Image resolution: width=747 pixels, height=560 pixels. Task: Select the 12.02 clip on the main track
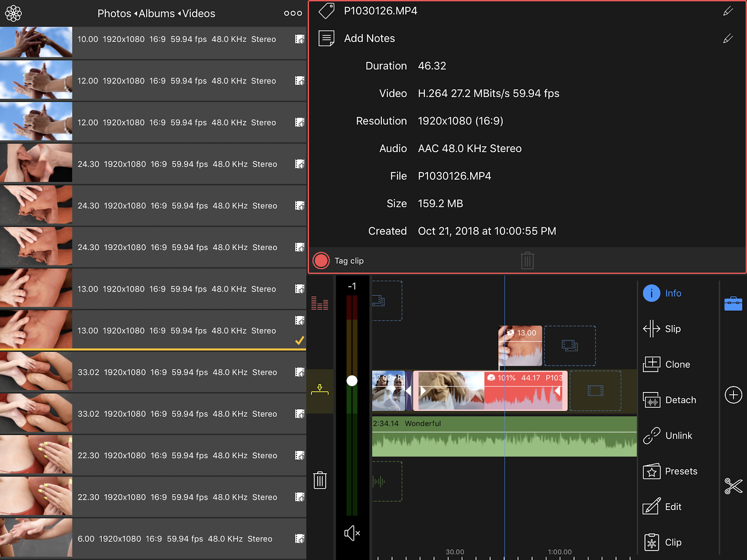[388, 391]
